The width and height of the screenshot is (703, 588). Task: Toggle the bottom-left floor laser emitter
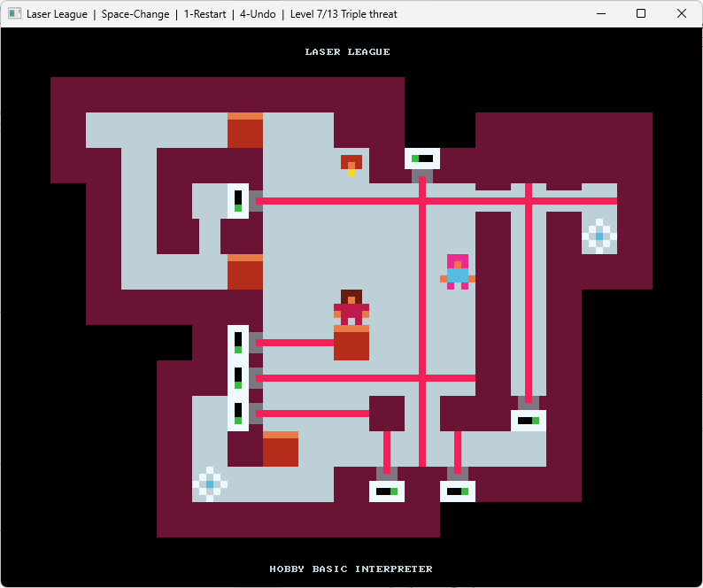[x=387, y=491]
